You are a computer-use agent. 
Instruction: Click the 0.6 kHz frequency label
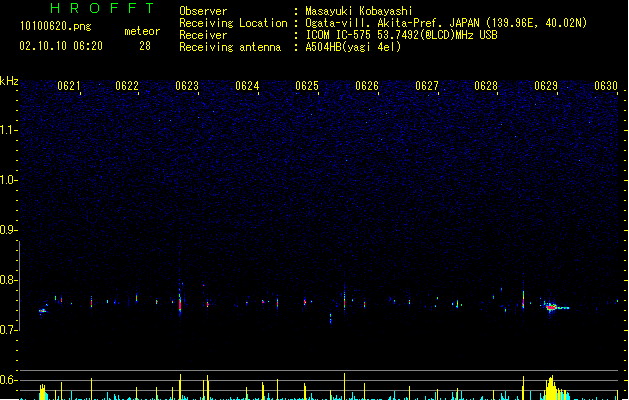tap(8, 380)
